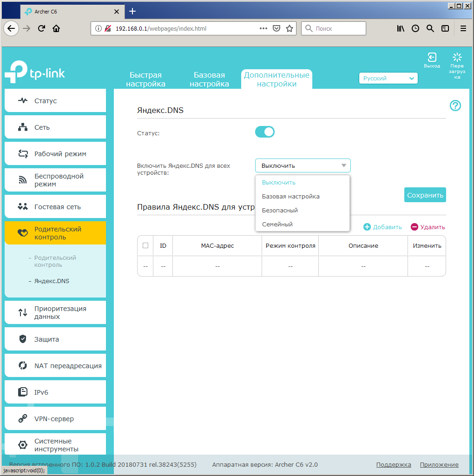
Task: Open browsing history clock icon
Action: coord(415,28)
